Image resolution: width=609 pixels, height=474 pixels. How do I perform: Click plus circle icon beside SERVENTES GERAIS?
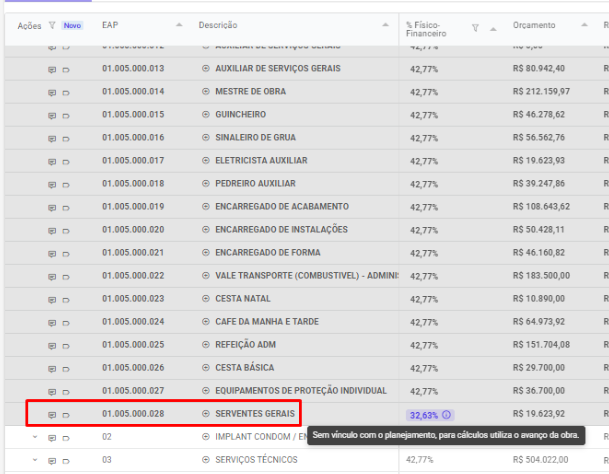[x=206, y=414]
